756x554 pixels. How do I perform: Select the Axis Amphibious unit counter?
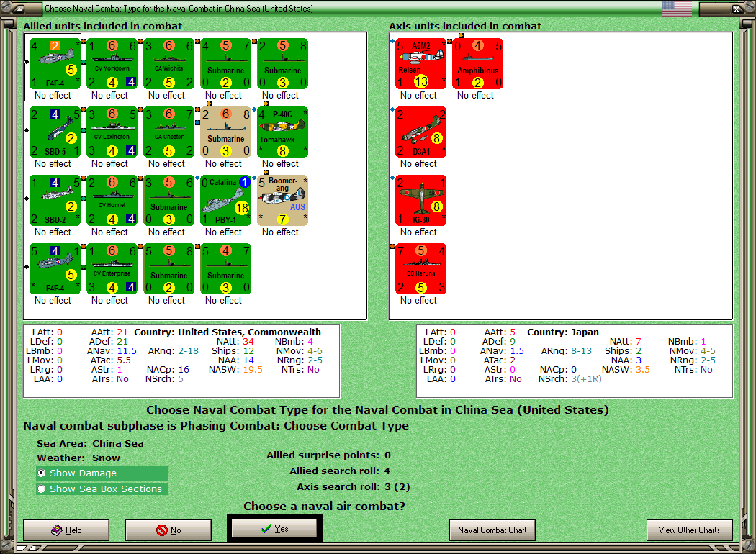coord(477,64)
